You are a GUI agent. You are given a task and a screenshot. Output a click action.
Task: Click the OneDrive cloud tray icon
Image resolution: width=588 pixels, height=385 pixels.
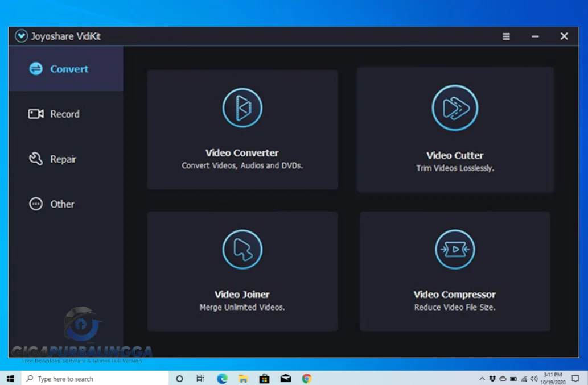pyautogui.click(x=503, y=379)
